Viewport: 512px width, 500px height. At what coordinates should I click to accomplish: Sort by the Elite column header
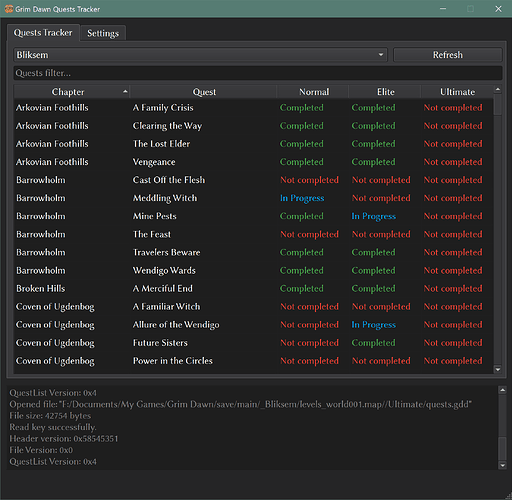point(385,92)
